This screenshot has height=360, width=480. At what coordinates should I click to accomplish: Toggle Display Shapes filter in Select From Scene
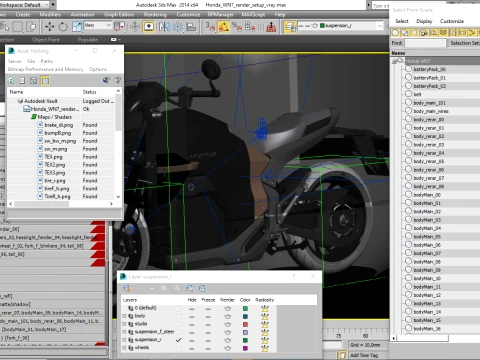(x=405, y=32)
